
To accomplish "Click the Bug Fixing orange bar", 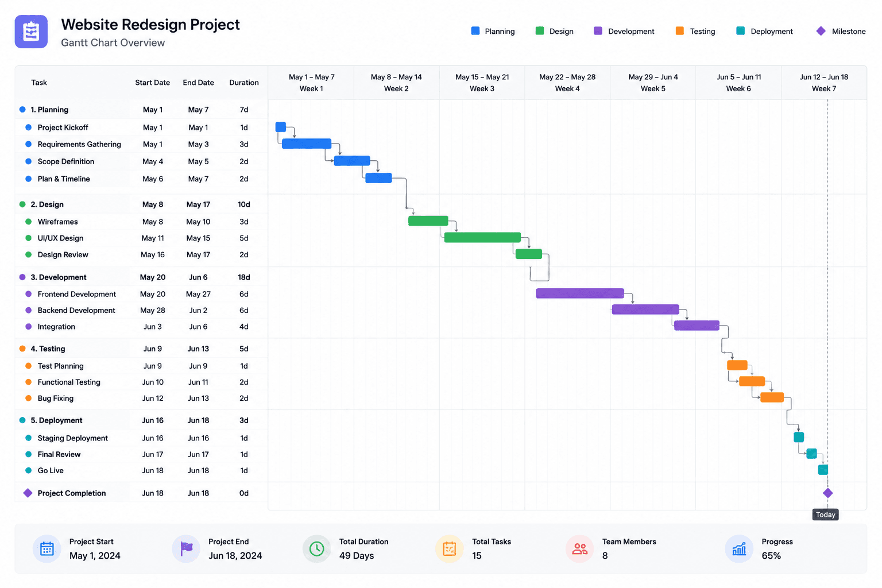I will coord(772,397).
